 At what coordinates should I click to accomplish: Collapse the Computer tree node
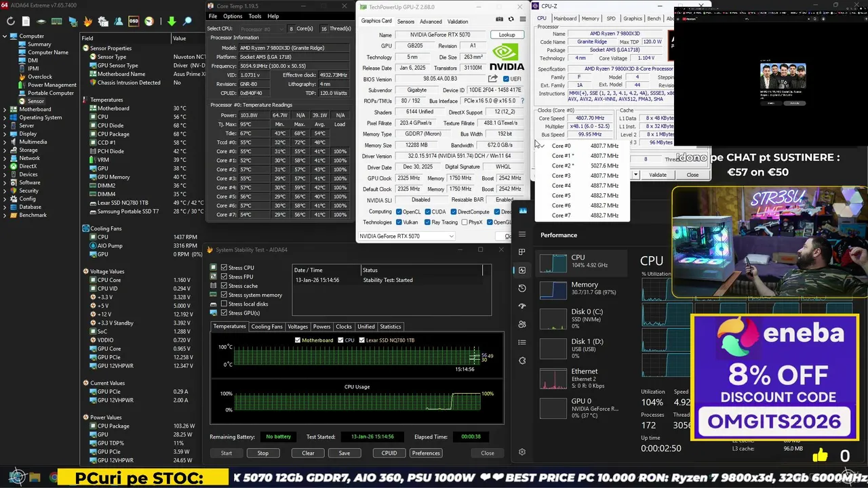[5, 36]
